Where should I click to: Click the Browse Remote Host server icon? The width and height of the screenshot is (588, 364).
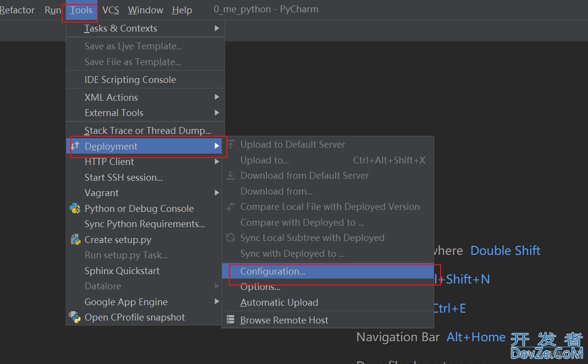point(230,320)
